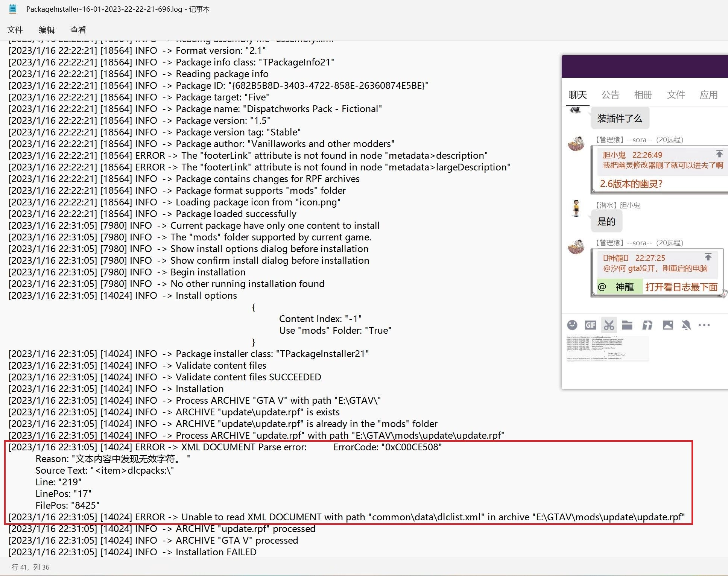
Task: Open the folder file-send icon
Action: click(x=627, y=325)
